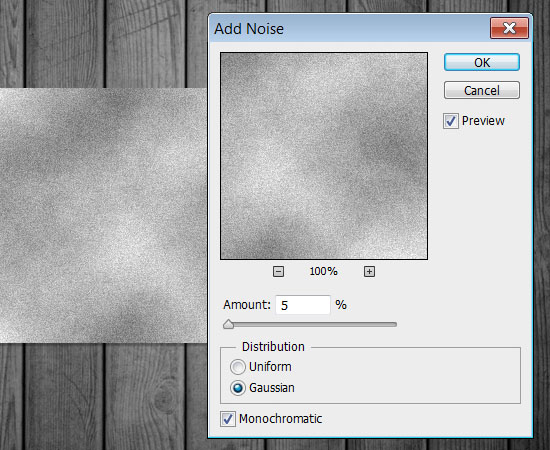550x450 pixels.
Task: Click the 100% zoom level label
Action: [x=323, y=271]
